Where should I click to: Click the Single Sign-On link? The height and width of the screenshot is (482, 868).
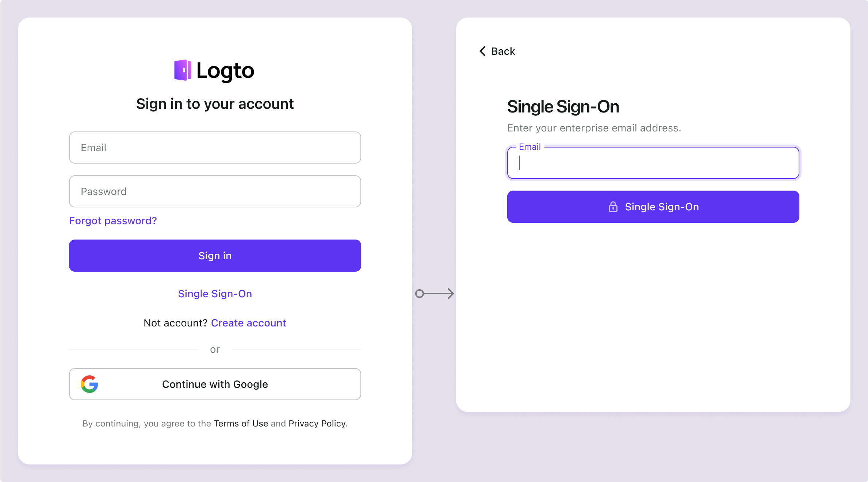click(215, 292)
